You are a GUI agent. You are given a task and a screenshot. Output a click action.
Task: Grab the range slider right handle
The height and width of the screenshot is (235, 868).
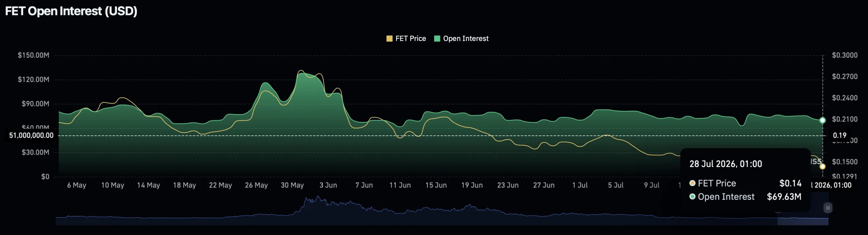(828, 208)
